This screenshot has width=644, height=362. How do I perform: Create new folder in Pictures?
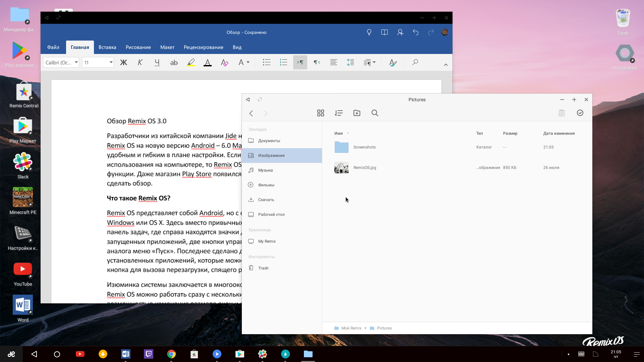click(357, 113)
